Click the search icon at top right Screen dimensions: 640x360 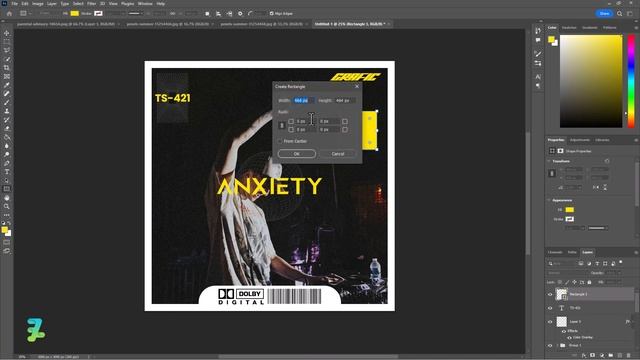point(620,13)
